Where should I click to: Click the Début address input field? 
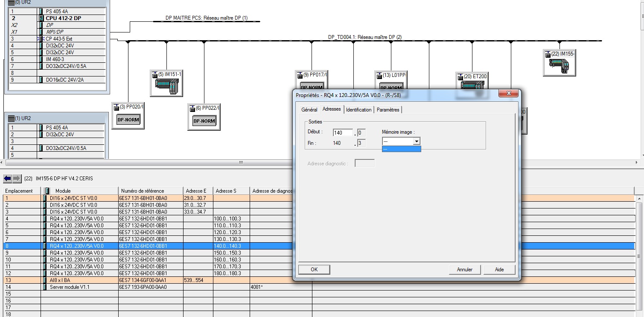tap(343, 133)
